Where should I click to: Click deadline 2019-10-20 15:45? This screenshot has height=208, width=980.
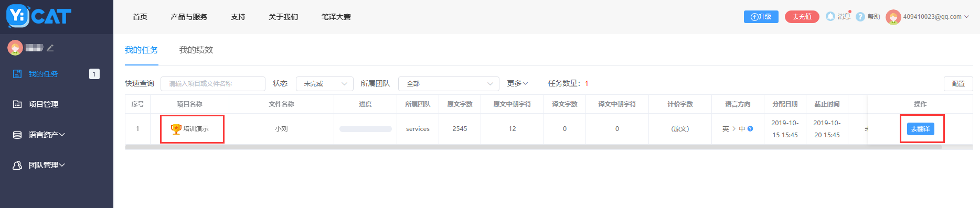click(827, 129)
